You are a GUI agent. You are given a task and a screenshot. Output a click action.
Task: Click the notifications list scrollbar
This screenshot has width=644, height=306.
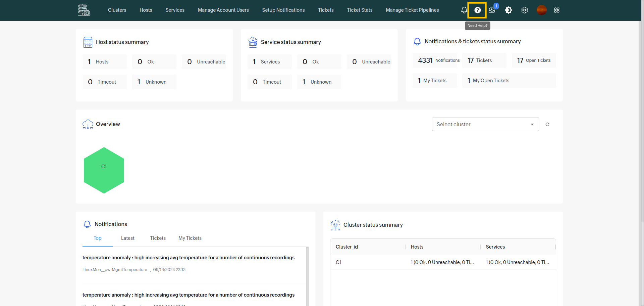307,276
